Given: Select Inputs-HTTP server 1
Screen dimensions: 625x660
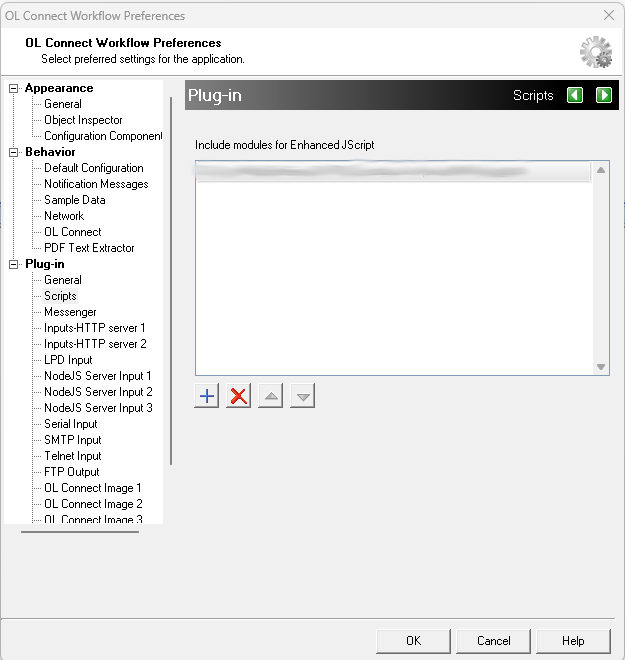Looking at the screenshot, I should click(94, 328).
